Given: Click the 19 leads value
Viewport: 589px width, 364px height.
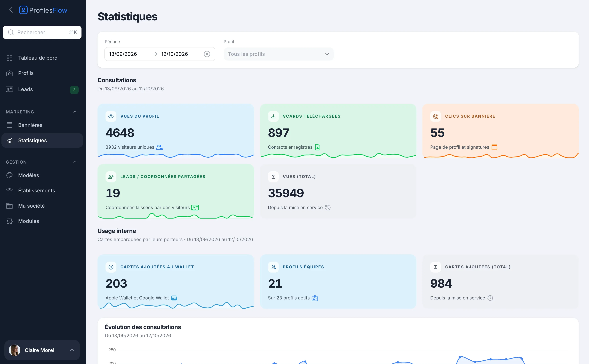Looking at the screenshot, I should [113, 193].
